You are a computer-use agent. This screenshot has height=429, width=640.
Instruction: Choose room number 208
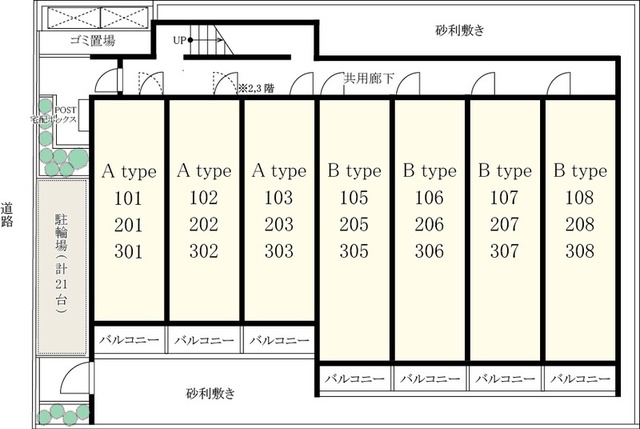point(580,225)
